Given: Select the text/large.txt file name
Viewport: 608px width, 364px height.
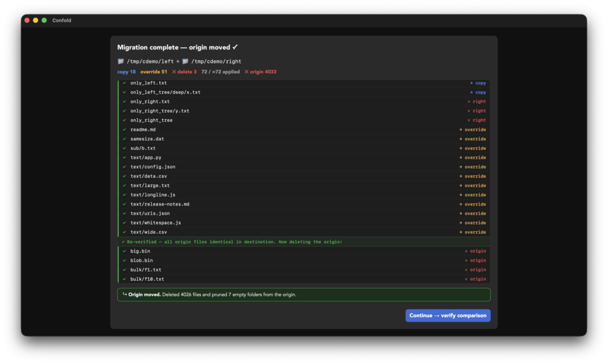Looking at the screenshot, I should click(150, 186).
